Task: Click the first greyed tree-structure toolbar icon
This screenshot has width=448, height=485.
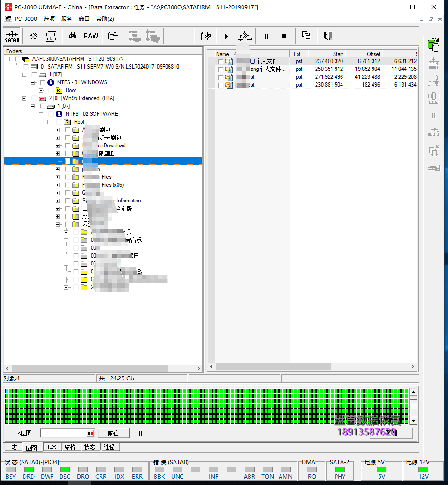Action: pyautogui.click(x=134, y=36)
